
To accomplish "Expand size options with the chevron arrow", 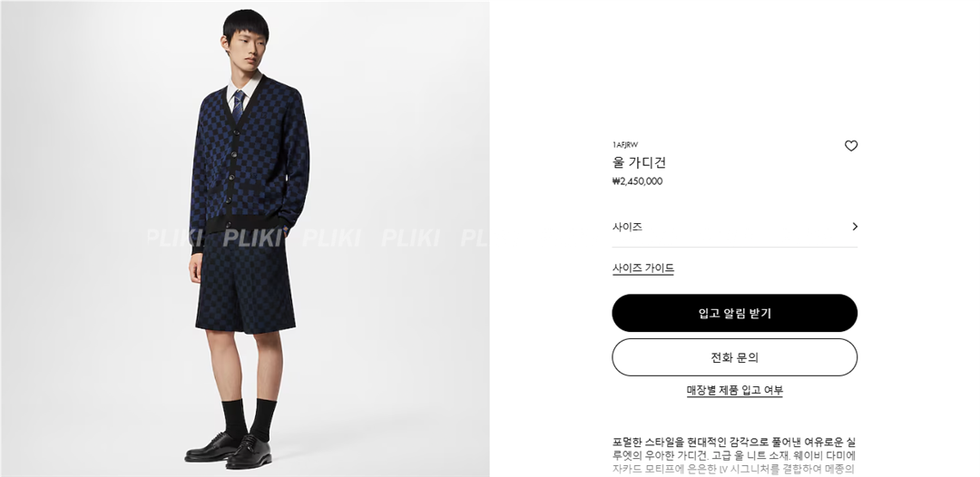I will click(855, 227).
